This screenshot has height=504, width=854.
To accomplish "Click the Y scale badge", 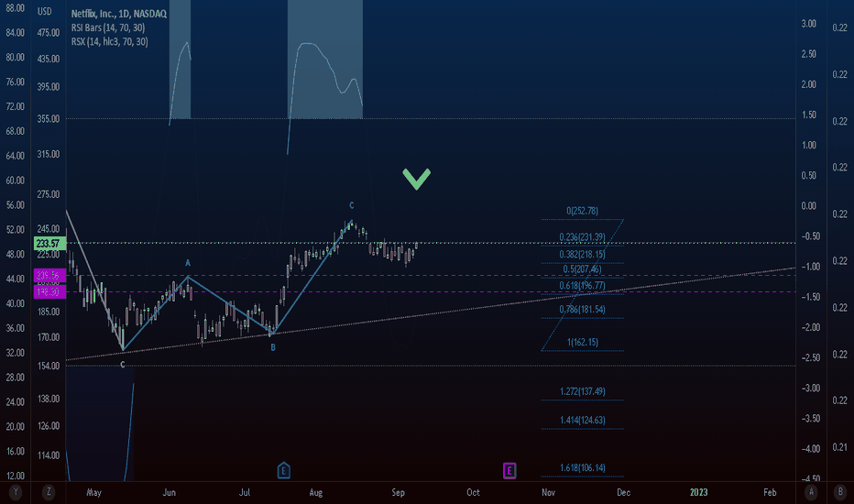I will click(16, 492).
